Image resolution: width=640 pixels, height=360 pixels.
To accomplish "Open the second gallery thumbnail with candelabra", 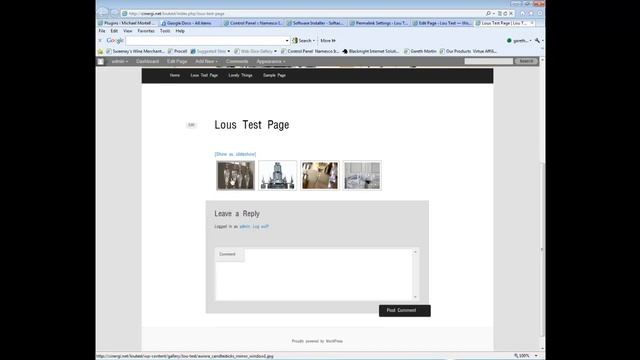I will click(x=278, y=176).
